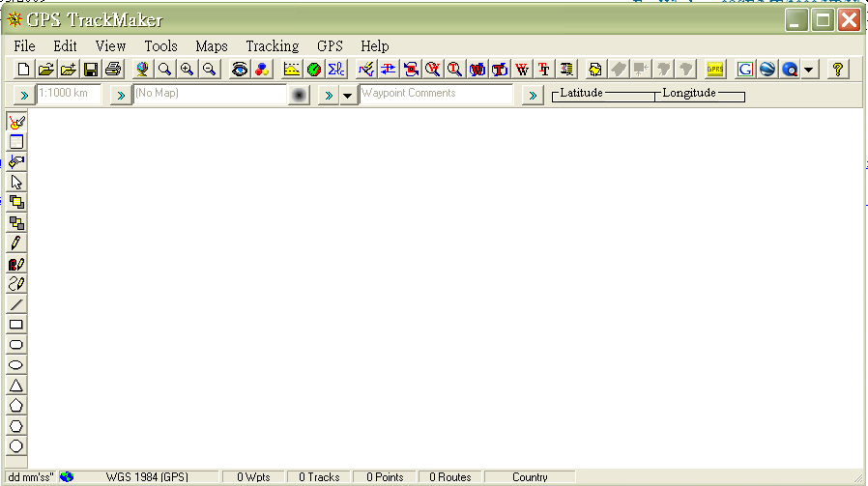Screen dimensions: 868x486
Task: Click the magnifier over W search icon
Action: tap(433, 70)
